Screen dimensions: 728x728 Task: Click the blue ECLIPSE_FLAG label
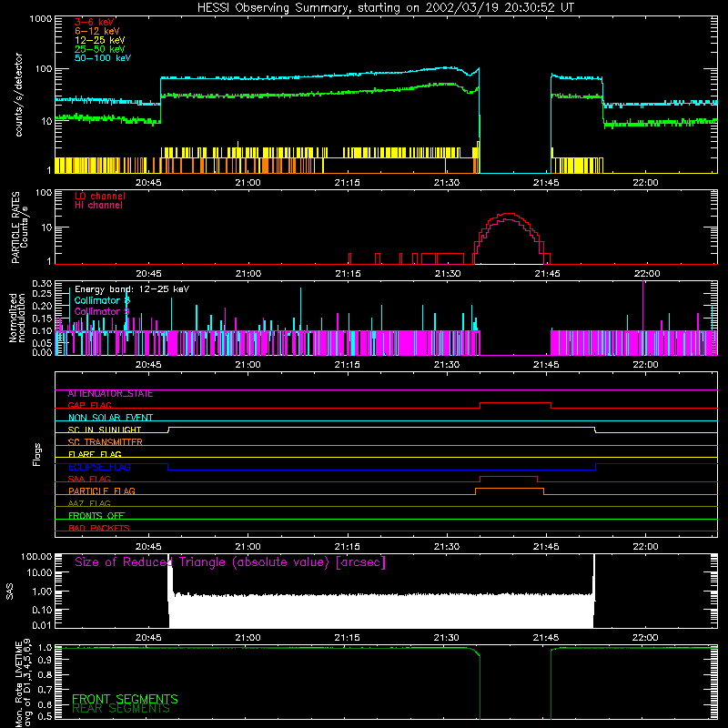pos(99,467)
